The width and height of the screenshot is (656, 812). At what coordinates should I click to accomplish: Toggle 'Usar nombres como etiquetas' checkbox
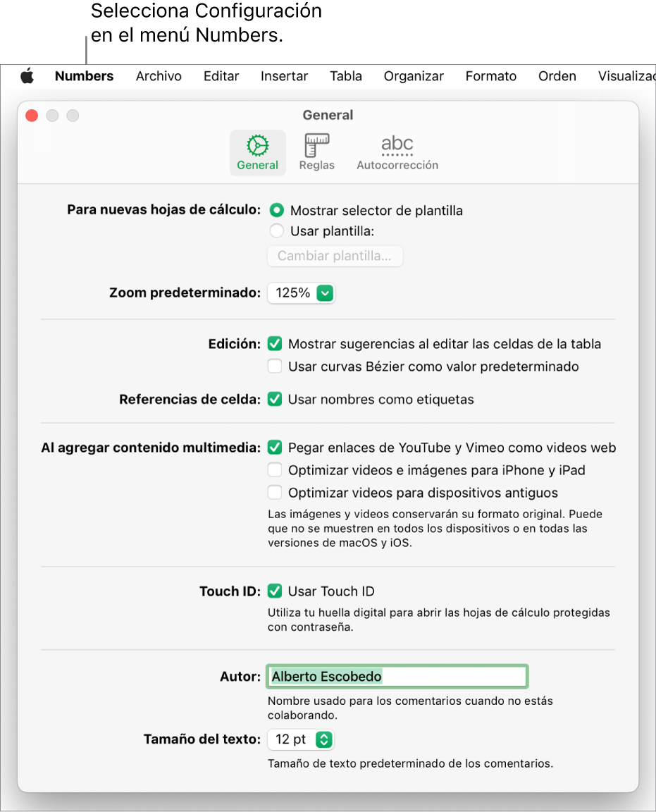point(275,399)
